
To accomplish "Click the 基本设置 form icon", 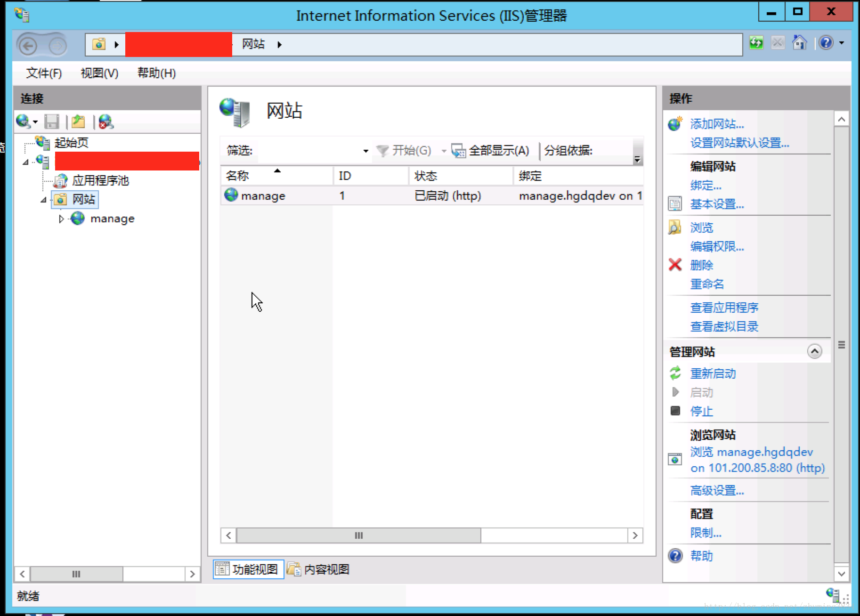I will point(675,204).
